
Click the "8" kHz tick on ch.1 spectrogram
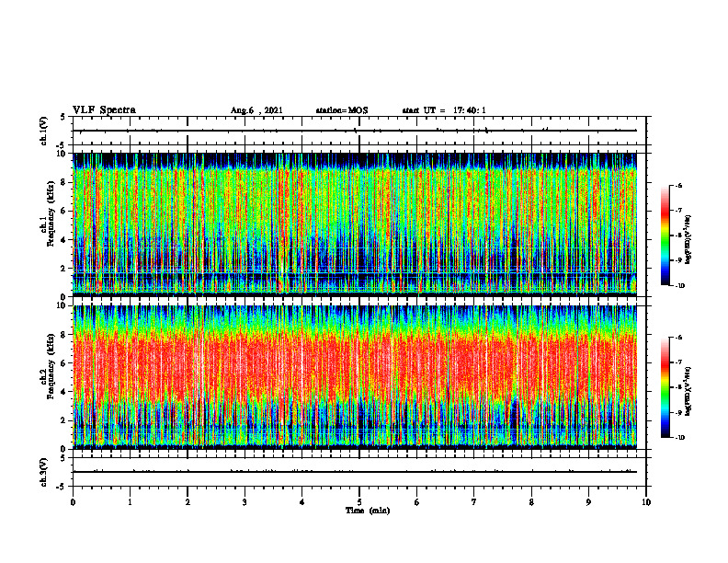64,182
